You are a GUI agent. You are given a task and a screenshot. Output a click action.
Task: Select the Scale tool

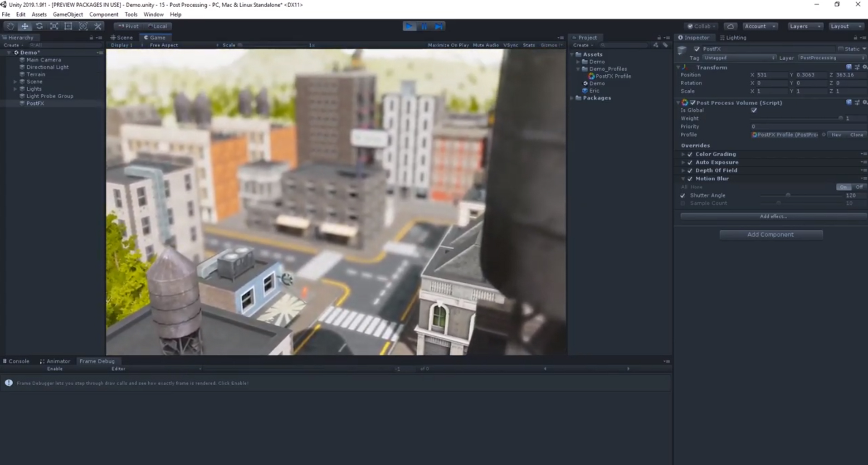(x=54, y=26)
